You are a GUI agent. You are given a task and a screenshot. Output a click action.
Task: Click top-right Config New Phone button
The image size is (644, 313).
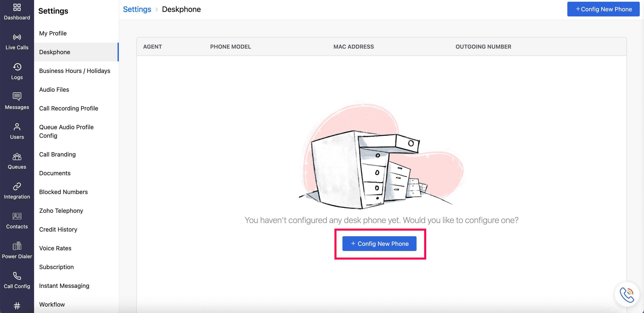603,9
